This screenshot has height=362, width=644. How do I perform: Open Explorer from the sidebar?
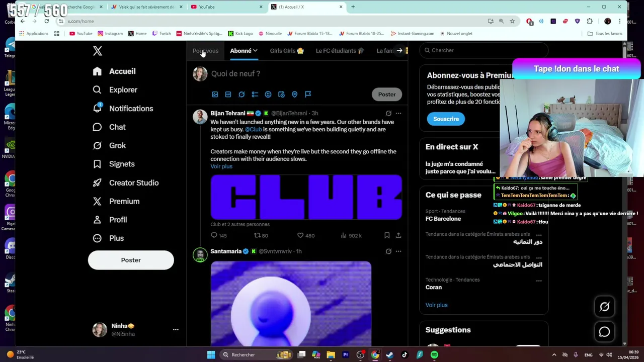point(115,89)
